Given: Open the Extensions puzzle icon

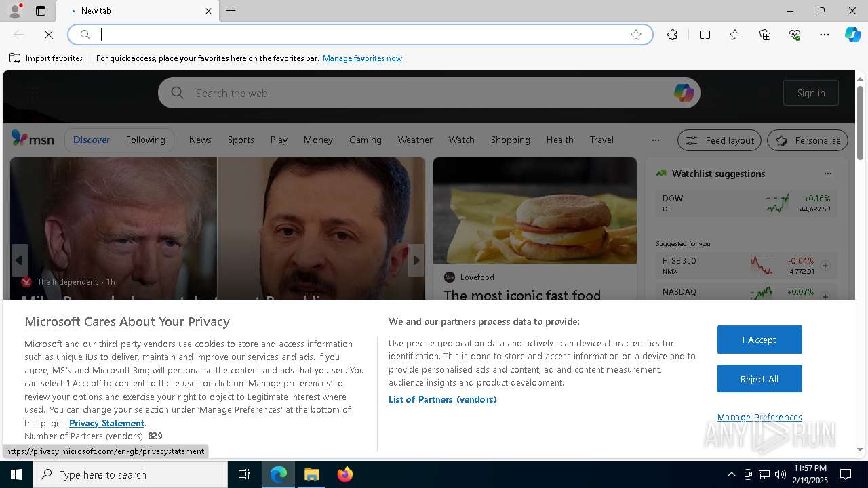Looking at the screenshot, I should 672,35.
